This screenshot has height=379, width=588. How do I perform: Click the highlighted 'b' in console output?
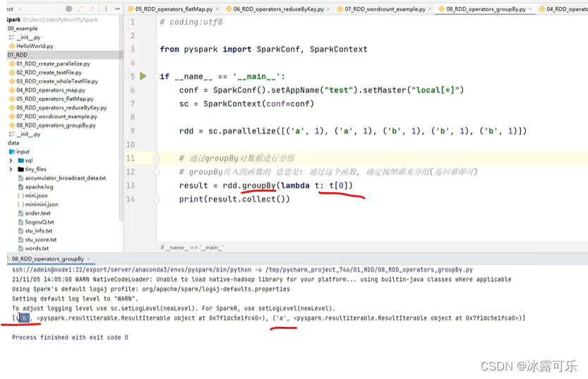24,318
